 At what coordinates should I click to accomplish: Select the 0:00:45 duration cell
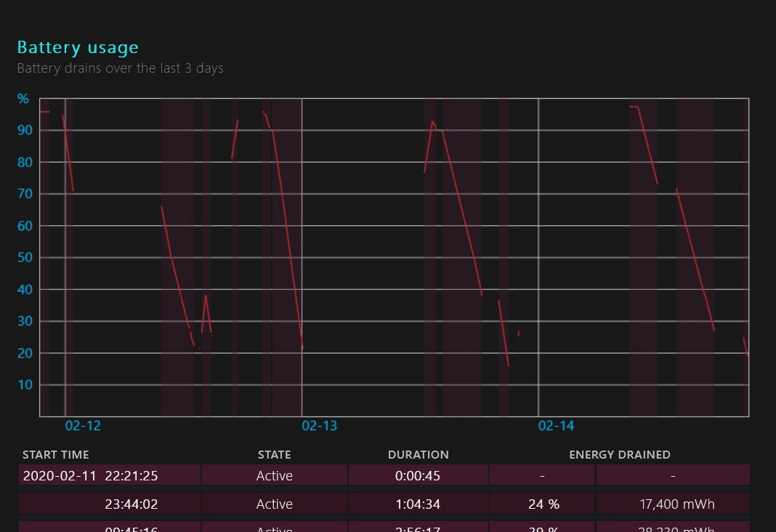tap(418, 476)
